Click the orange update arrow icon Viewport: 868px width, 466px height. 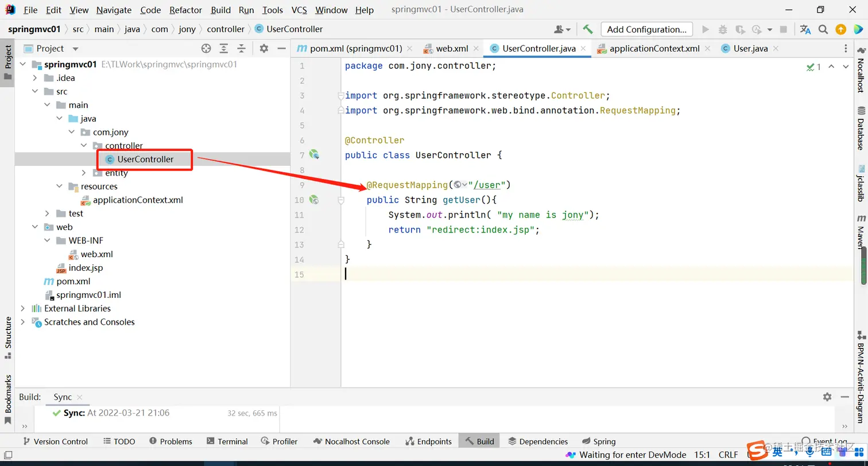tap(840, 29)
